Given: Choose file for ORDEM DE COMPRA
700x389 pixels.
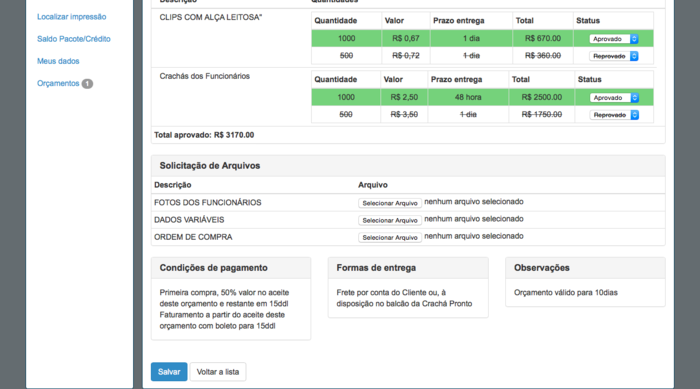Looking at the screenshot, I should [x=390, y=238].
